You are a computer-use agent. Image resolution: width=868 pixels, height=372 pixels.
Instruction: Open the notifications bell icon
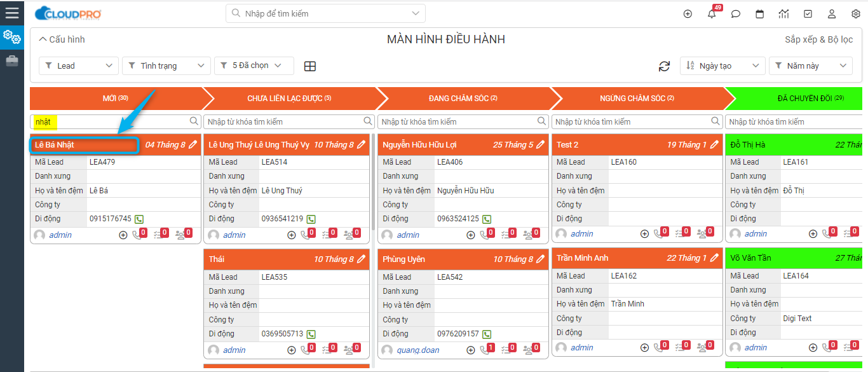(x=712, y=14)
